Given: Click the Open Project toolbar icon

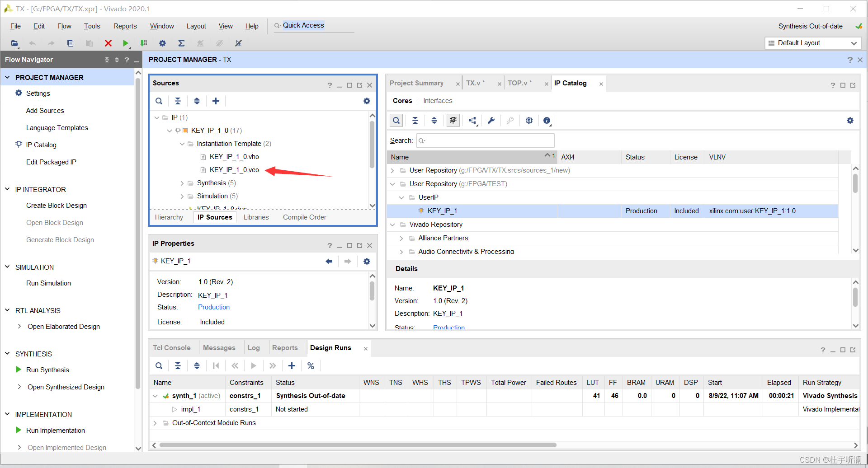Looking at the screenshot, I should pyautogui.click(x=14, y=43).
